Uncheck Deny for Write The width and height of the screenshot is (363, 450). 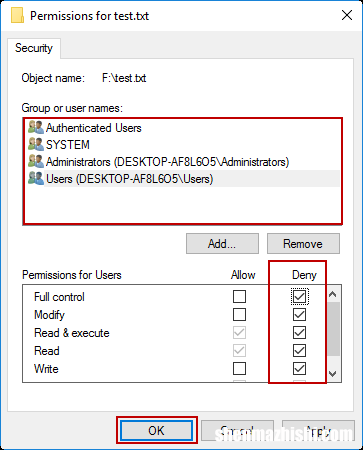[299, 368]
